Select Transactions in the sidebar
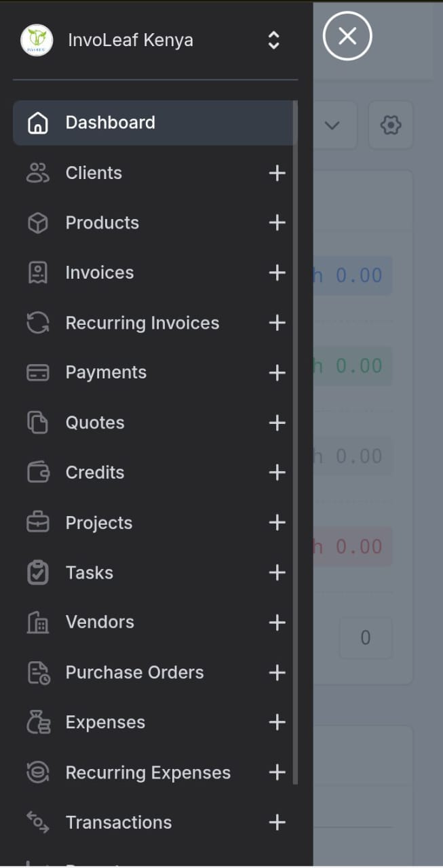Image resolution: width=443 pixels, height=868 pixels. click(119, 823)
